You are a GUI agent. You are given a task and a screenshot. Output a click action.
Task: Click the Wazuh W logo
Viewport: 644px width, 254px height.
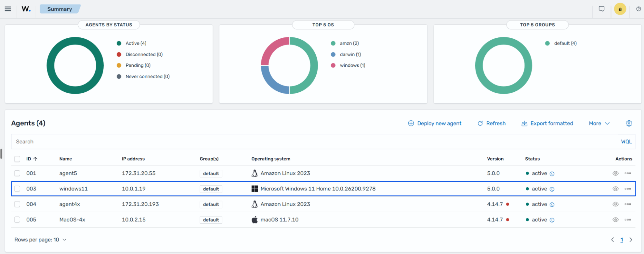coord(26,9)
